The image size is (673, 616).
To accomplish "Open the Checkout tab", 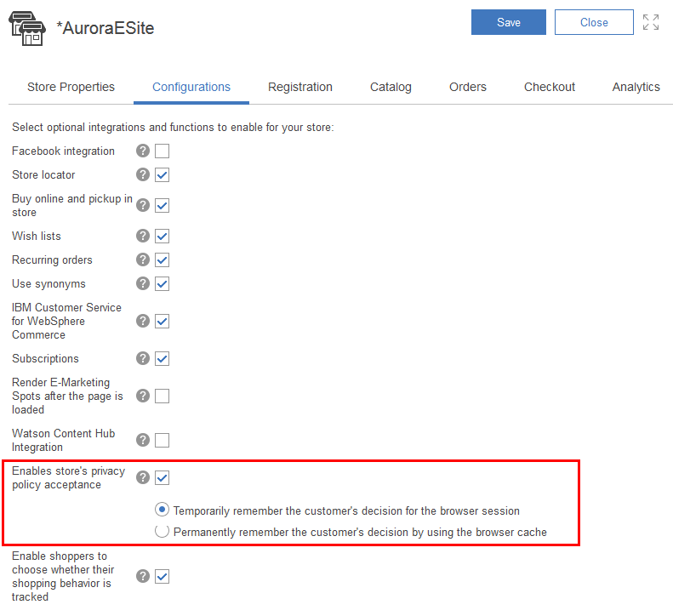I will pyautogui.click(x=550, y=87).
